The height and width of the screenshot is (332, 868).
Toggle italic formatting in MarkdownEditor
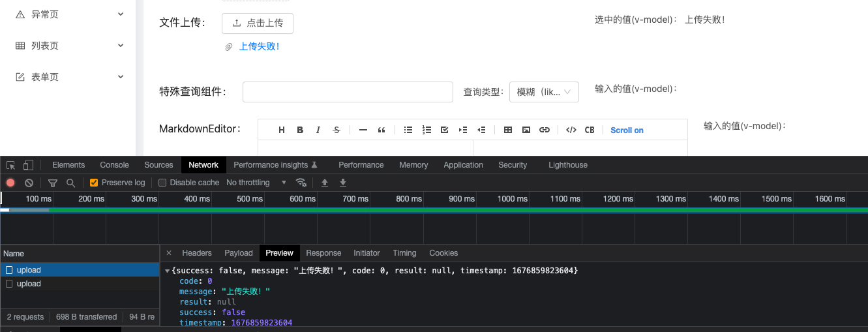coord(318,130)
